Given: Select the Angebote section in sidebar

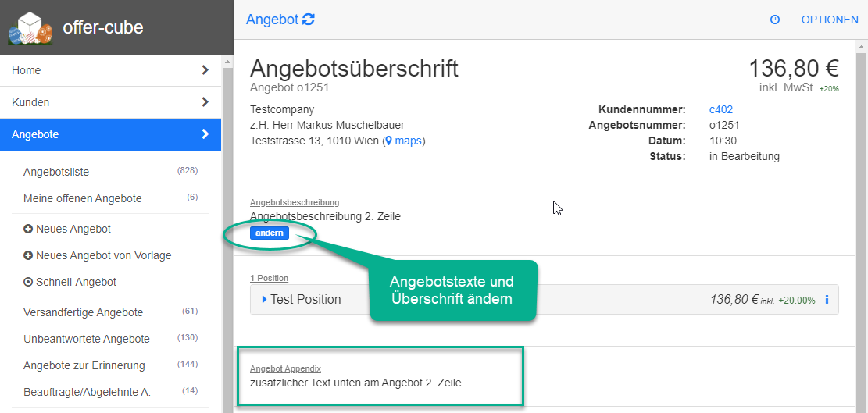Looking at the screenshot, I should pos(111,134).
